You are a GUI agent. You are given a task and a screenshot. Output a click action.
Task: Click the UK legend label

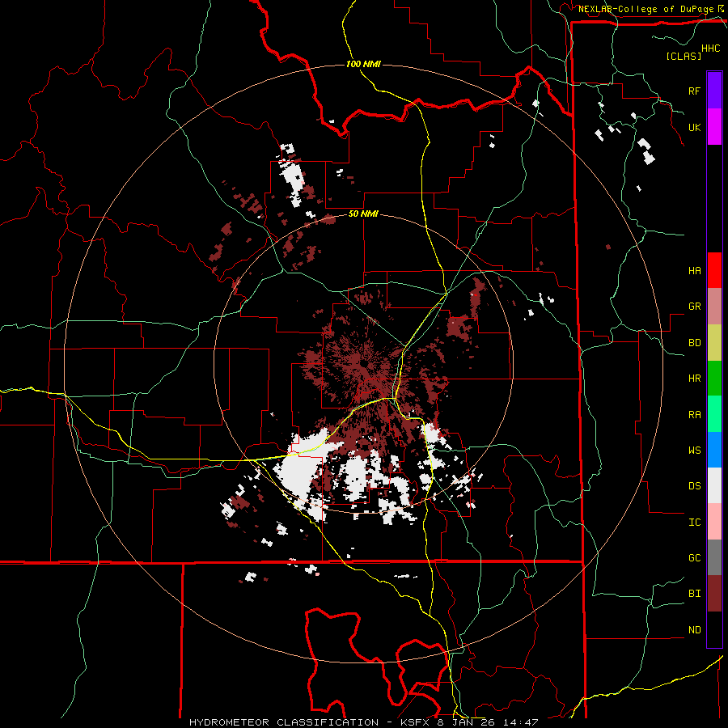pos(694,127)
